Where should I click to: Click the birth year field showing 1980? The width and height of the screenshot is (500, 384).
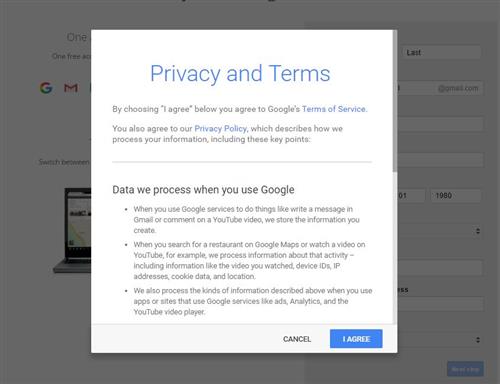(x=456, y=196)
